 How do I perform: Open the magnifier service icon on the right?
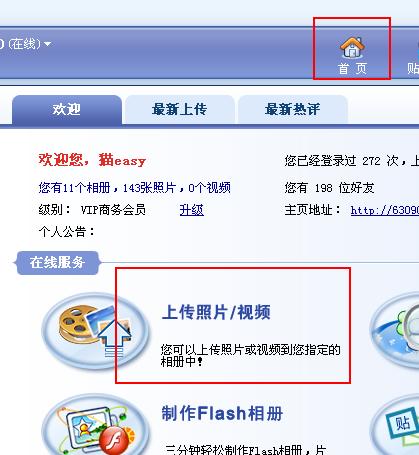point(395,330)
